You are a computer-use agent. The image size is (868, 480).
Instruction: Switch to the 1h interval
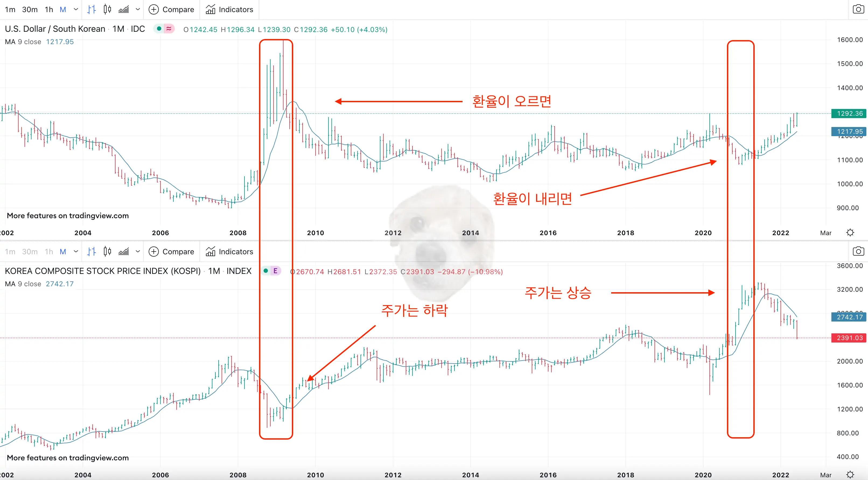48,9
